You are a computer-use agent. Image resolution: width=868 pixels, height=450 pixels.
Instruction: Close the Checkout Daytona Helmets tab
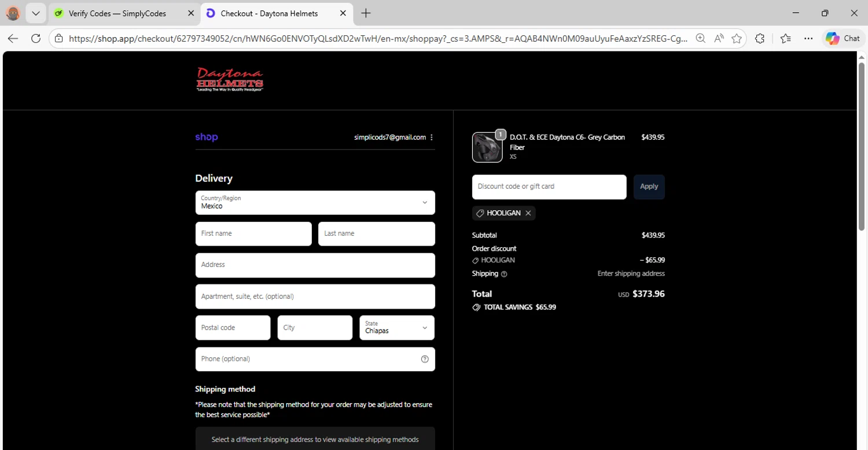tap(343, 13)
